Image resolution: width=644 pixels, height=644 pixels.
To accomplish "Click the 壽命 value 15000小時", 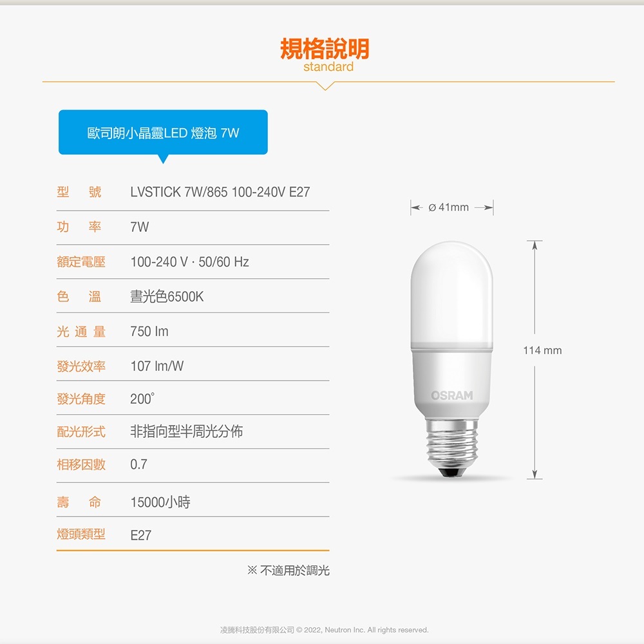I will [x=160, y=502].
